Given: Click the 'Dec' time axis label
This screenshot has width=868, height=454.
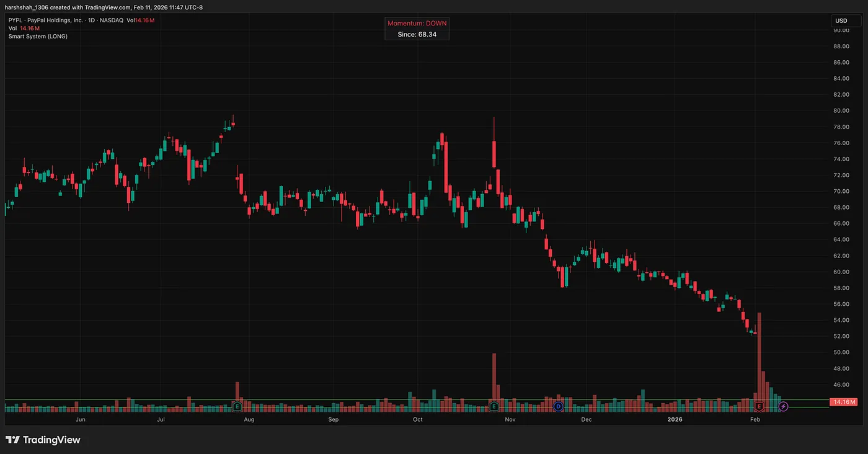Looking at the screenshot, I should [x=587, y=420].
